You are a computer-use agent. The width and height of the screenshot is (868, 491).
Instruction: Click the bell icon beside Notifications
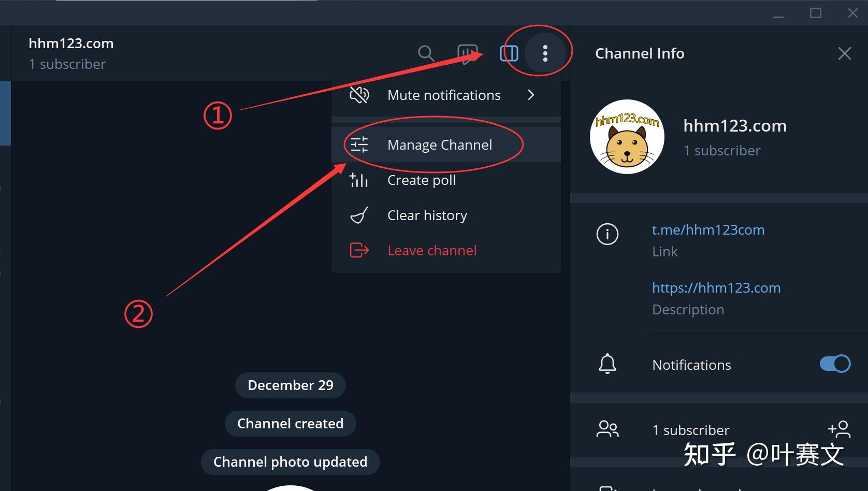click(607, 364)
